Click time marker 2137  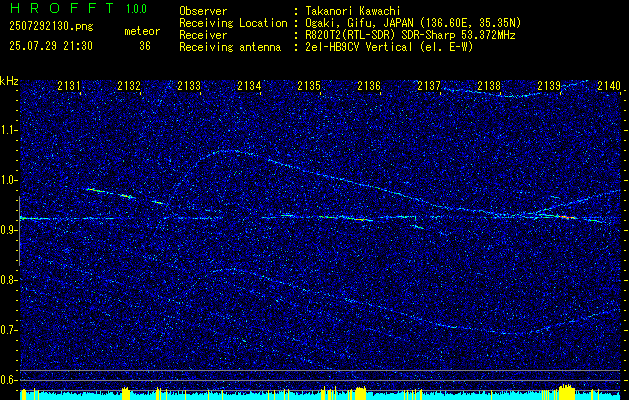click(x=429, y=85)
